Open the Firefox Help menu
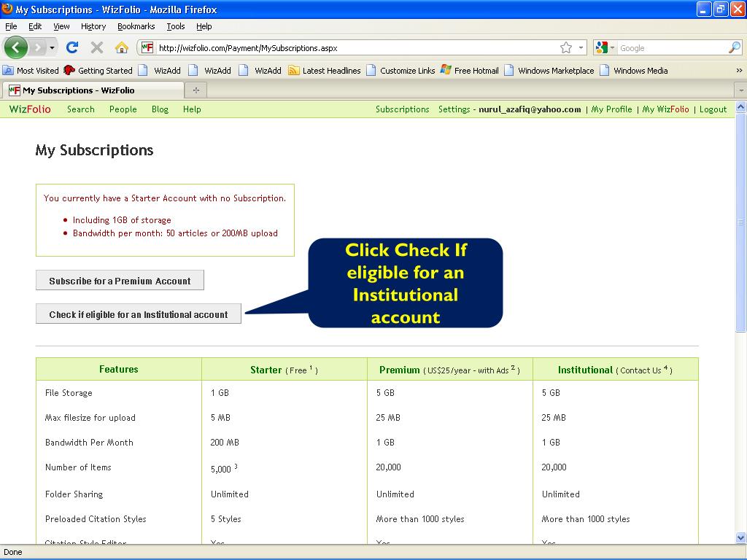 [204, 26]
